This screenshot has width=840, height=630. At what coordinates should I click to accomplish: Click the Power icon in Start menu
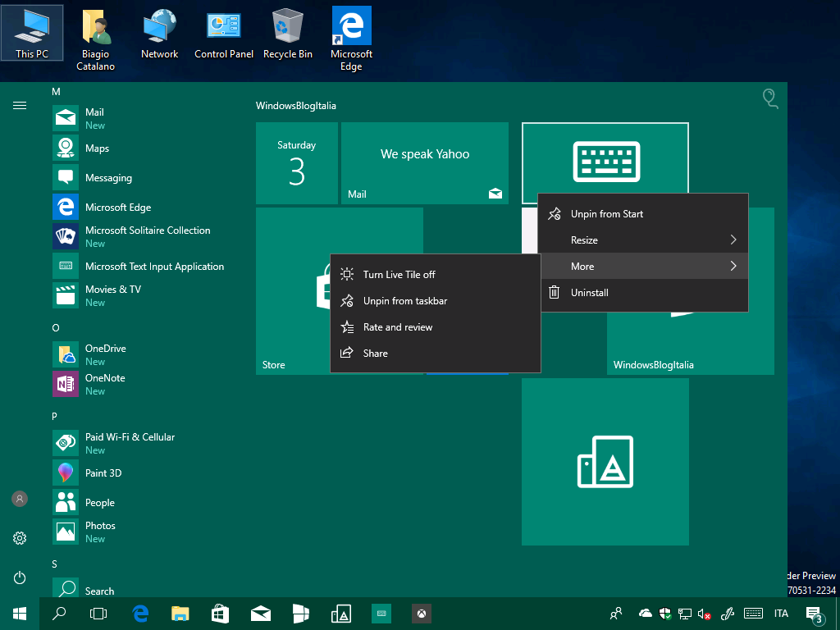pos(20,577)
